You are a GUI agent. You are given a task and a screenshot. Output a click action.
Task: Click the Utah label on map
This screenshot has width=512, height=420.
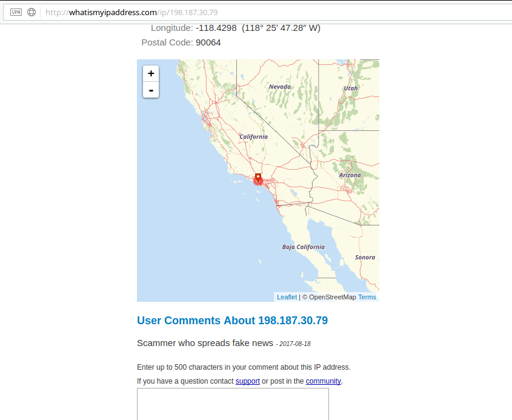[x=351, y=88]
